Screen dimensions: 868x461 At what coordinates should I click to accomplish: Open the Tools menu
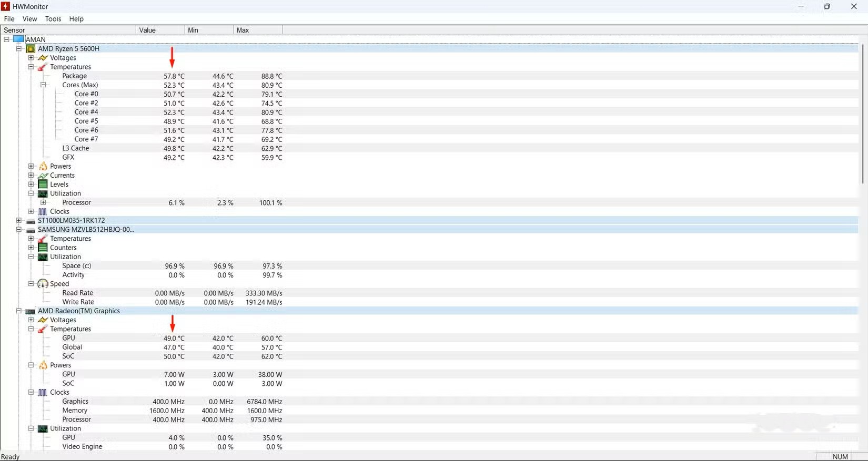pyautogui.click(x=53, y=19)
